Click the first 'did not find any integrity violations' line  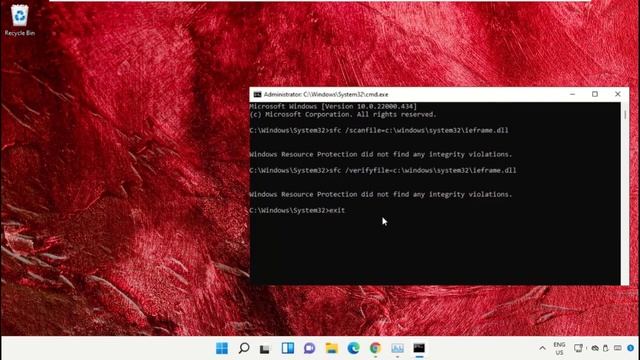pyautogui.click(x=381, y=154)
